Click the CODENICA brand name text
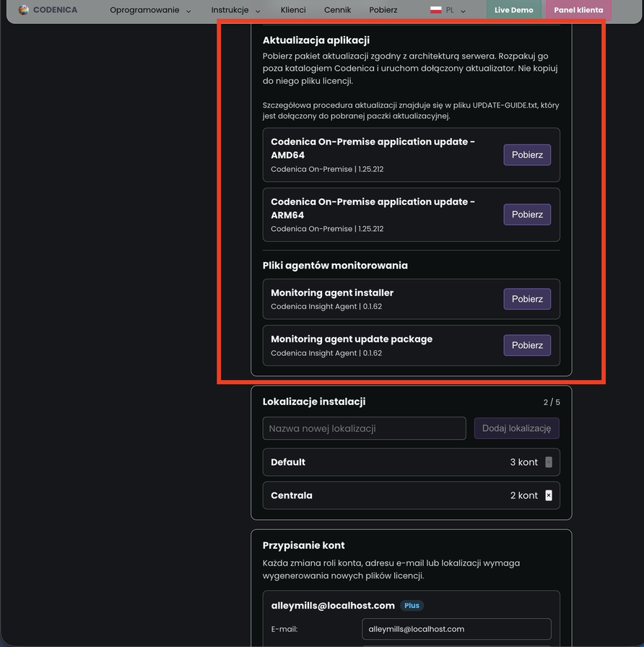Screen dimensions: 644x647 point(56,10)
